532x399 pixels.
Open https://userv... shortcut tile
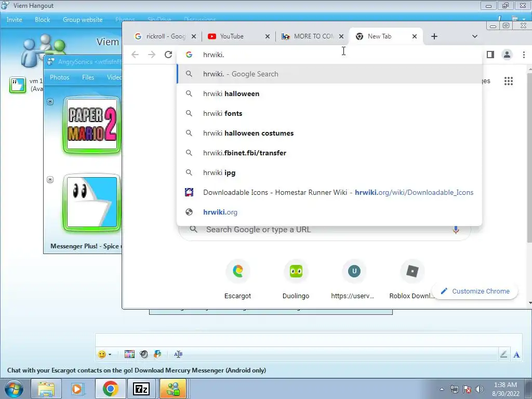[354, 280]
